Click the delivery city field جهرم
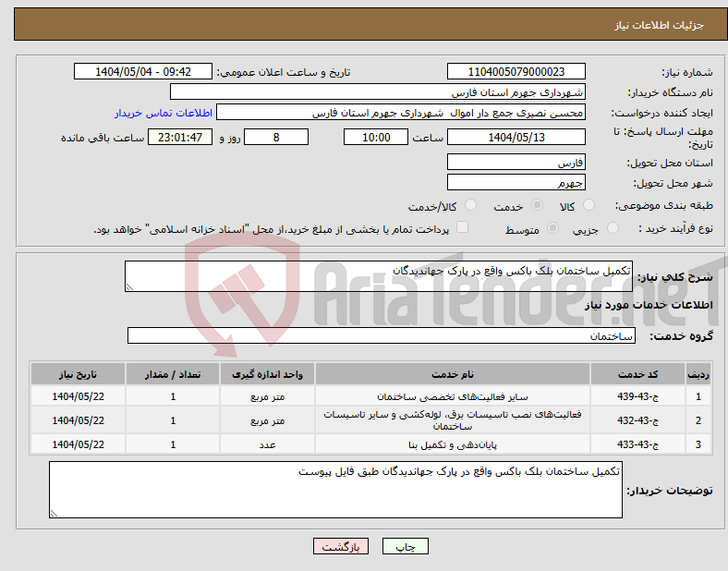The image size is (728, 571). click(516, 182)
